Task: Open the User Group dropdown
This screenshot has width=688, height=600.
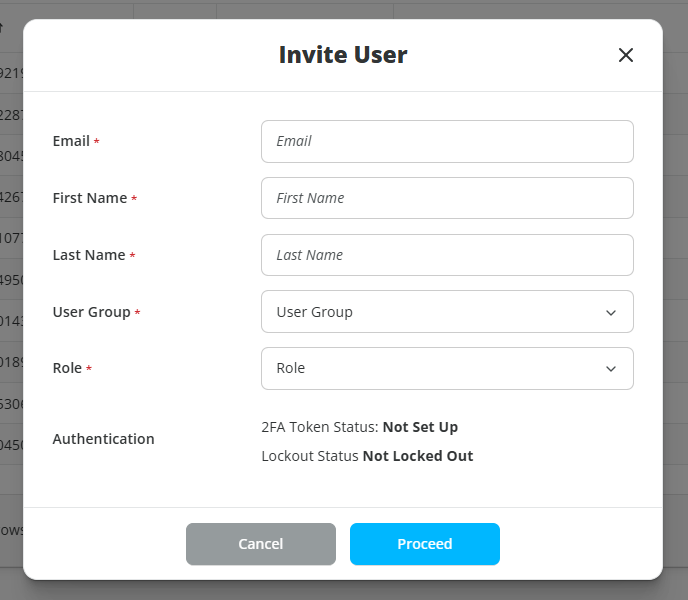Action: (x=447, y=312)
